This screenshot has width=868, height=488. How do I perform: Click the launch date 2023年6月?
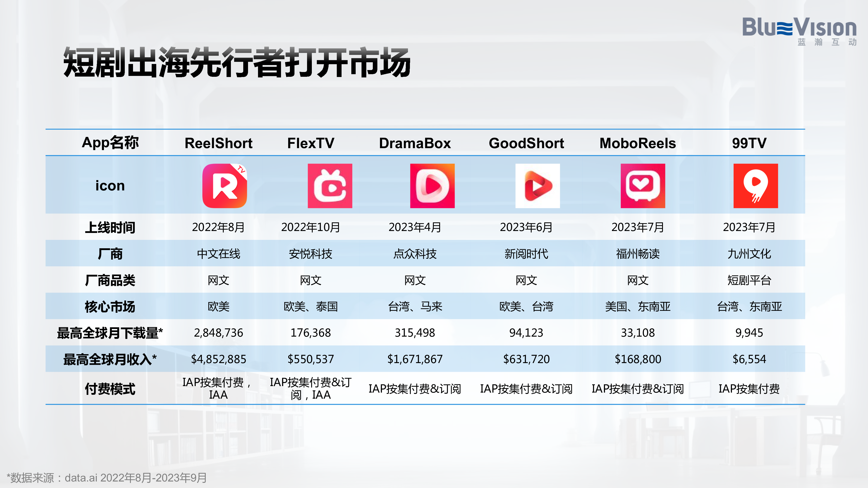coord(526,227)
